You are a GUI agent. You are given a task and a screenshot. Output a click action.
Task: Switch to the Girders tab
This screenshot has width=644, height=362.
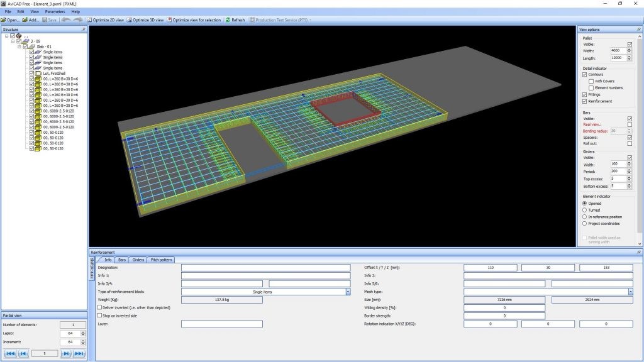point(138,260)
